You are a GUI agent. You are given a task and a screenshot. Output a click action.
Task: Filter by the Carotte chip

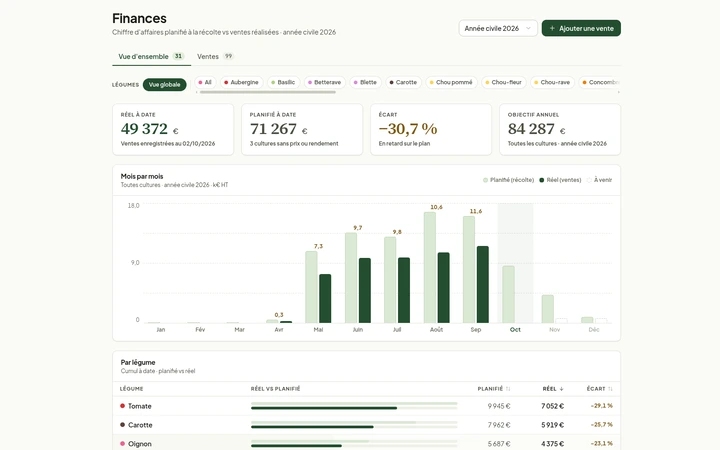(403, 83)
